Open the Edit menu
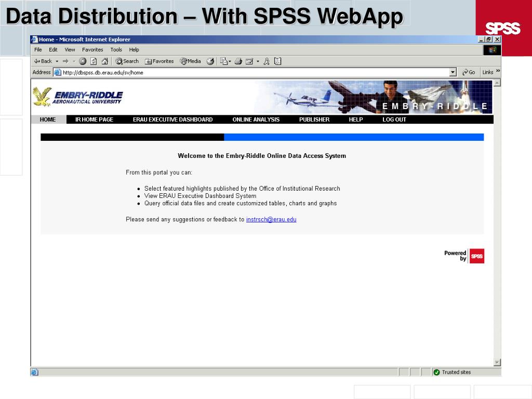Viewport: 532px width, 399px height. (x=54, y=49)
